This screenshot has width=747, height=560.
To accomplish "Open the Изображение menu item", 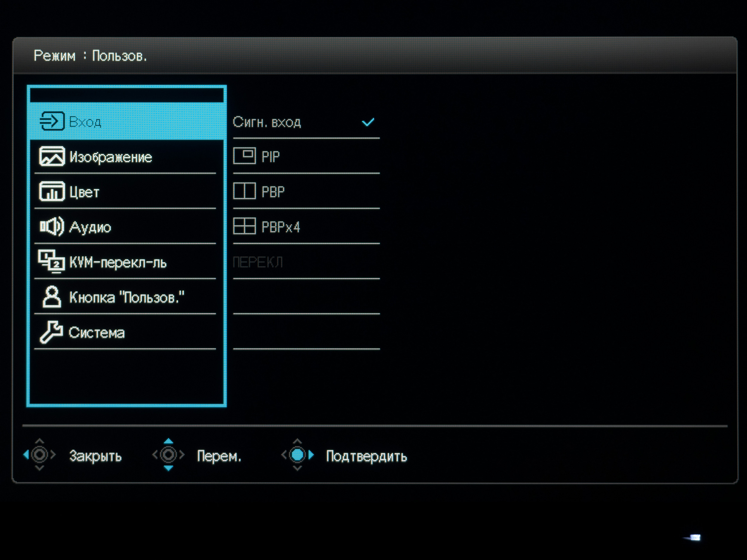I will (x=111, y=157).
